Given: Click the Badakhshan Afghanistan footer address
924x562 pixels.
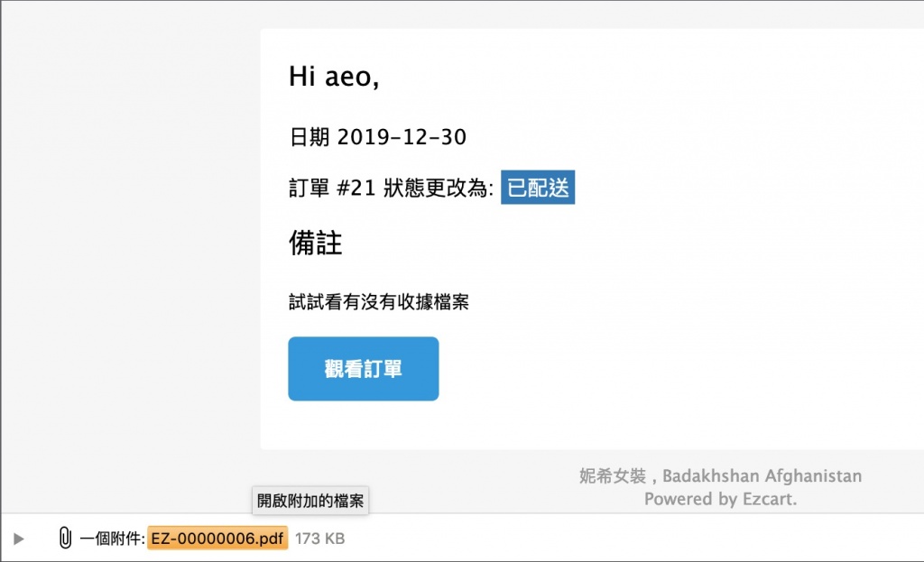Looking at the screenshot, I should 762,475.
